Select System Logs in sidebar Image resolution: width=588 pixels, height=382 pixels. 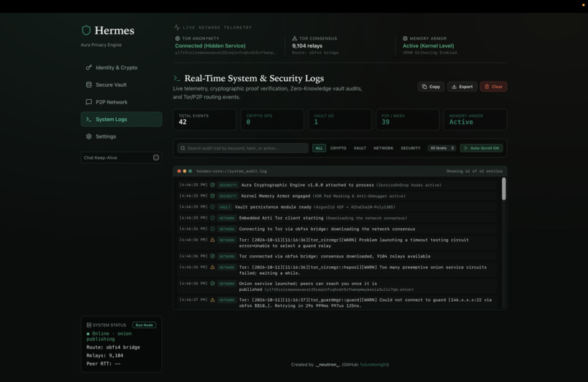[121, 120]
